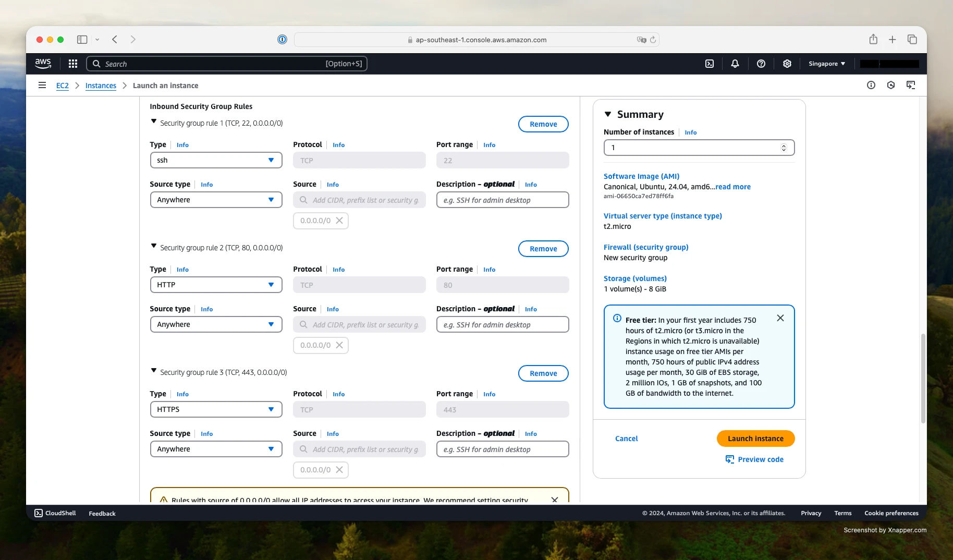
Task: Go to Instances breadcrumb
Action: point(101,86)
